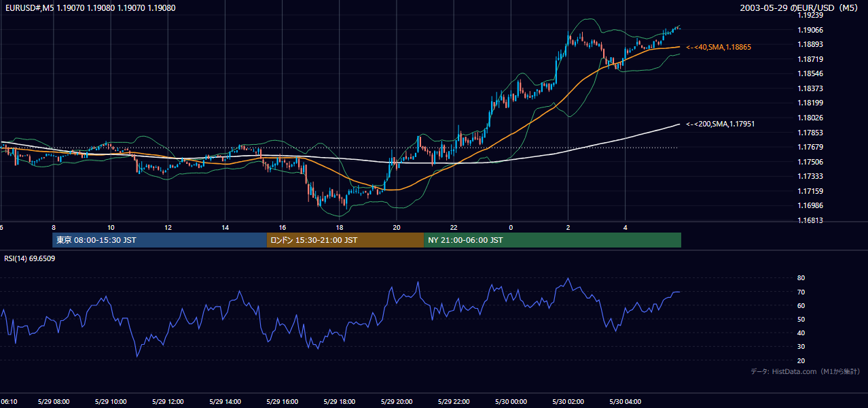This screenshot has height=408, width=868.
Task: Click price axis value 1.17159
Action: tap(810, 191)
